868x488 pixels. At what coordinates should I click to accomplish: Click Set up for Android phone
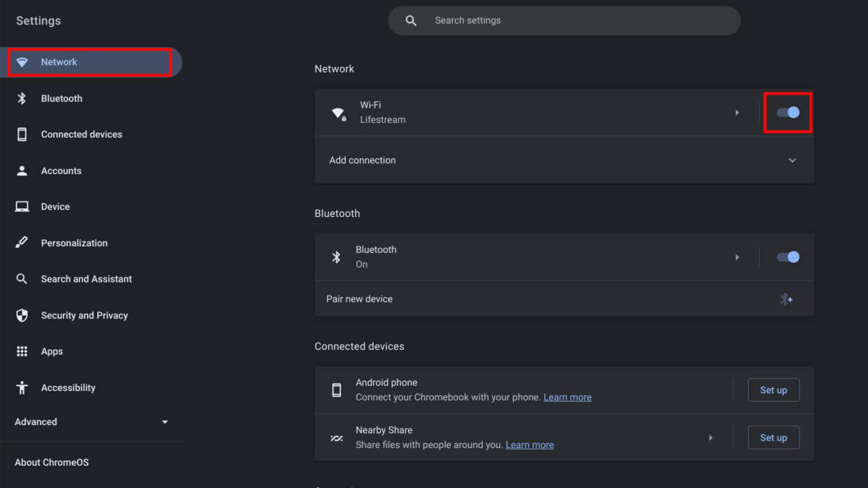point(773,390)
